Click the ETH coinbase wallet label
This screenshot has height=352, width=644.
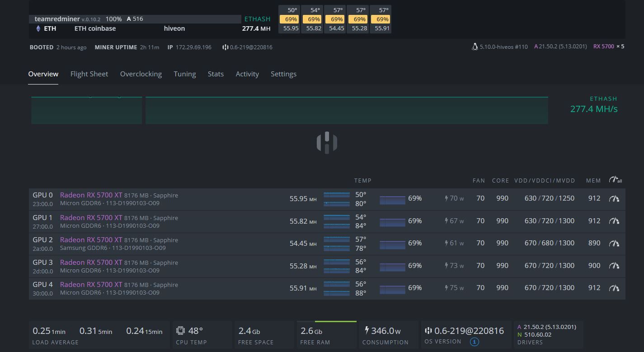tap(95, 28)
